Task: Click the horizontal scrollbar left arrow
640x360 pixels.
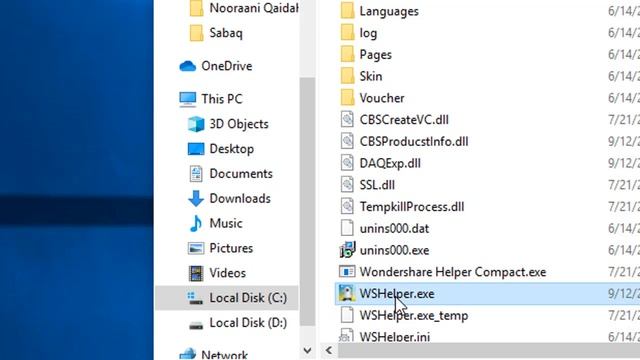Action: [x=329, y=350]
